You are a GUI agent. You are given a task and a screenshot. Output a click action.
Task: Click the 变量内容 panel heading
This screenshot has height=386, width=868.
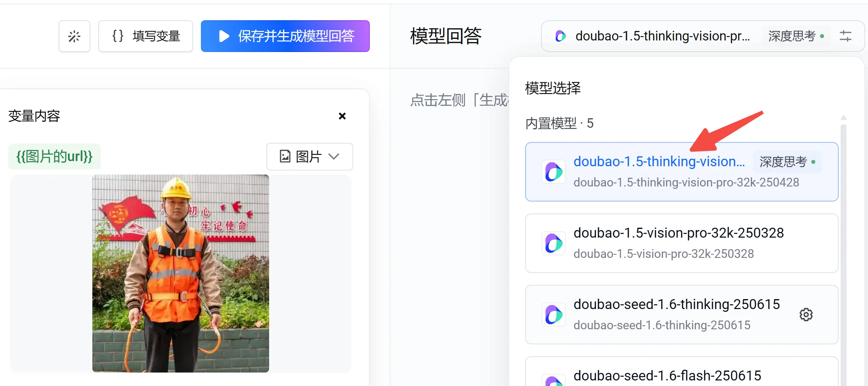(34, 116)
